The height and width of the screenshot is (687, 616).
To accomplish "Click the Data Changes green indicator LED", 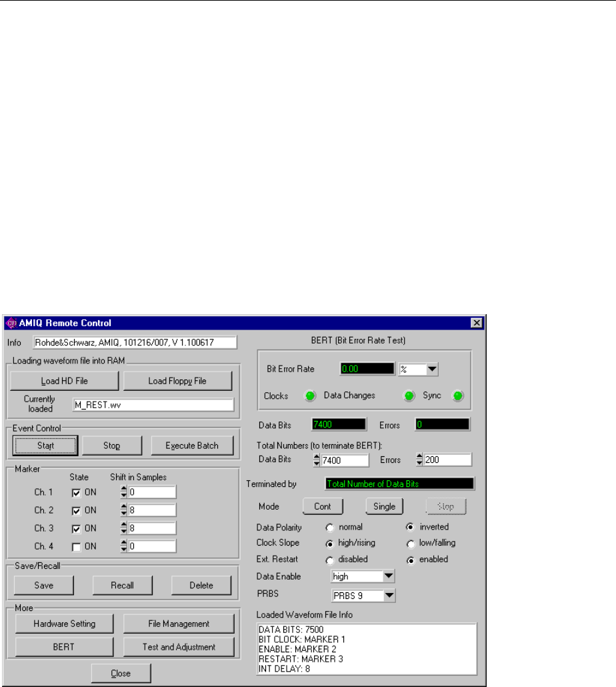I will coord(409,396).
